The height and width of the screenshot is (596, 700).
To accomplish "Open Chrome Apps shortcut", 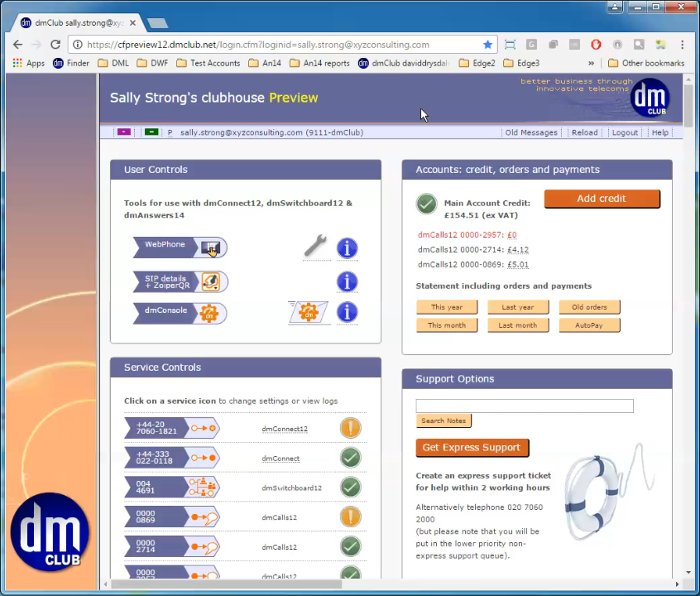I will point(29,63).
